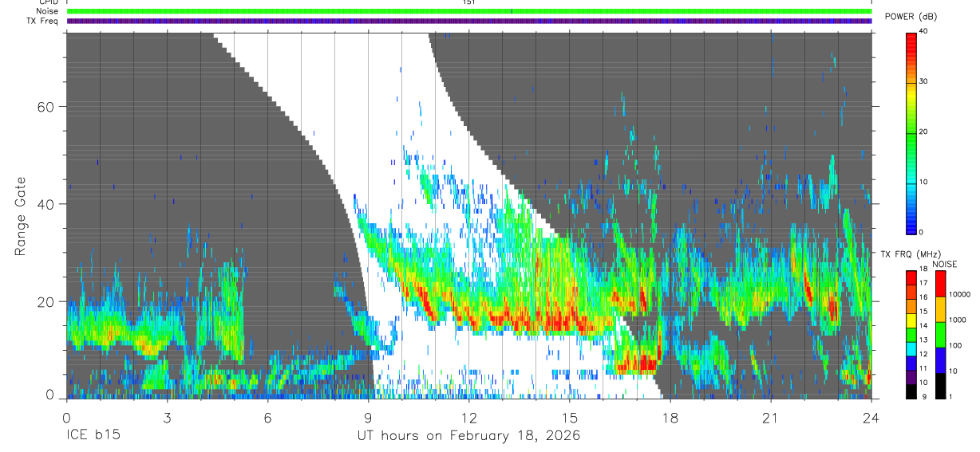The image size is (980, 452).
Task: Click the 9 tick on UT hours axis
Action: pos(368,418)
